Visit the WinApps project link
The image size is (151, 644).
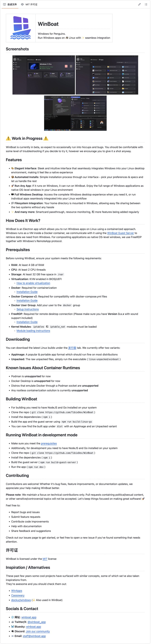[x=17, y=591]
